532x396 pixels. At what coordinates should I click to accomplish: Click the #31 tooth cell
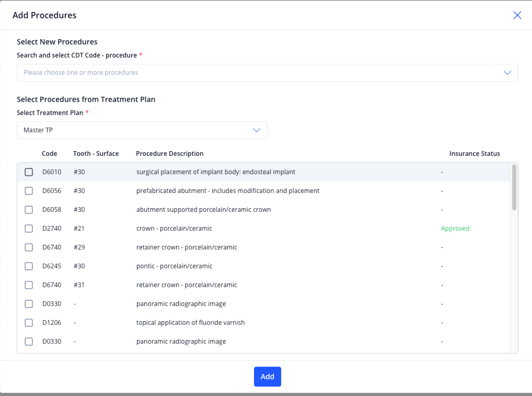79,285
